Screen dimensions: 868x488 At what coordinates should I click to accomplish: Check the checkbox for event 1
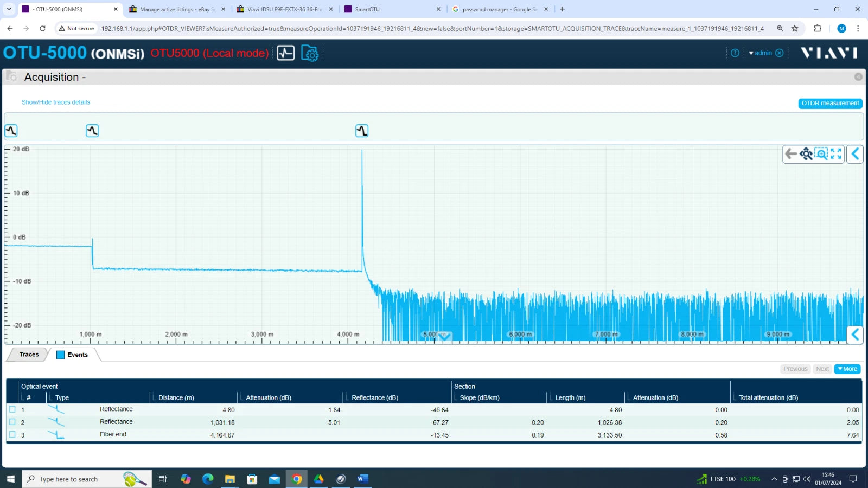(x=12, y=409)
